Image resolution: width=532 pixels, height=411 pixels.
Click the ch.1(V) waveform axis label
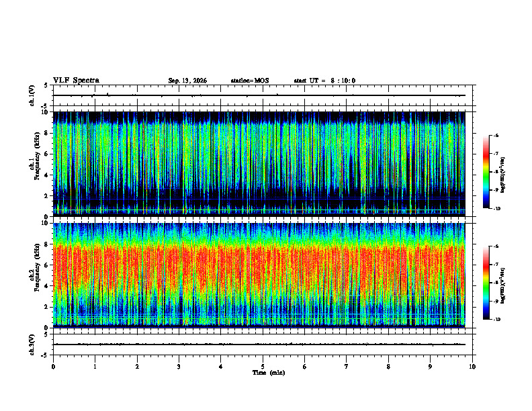32,95
